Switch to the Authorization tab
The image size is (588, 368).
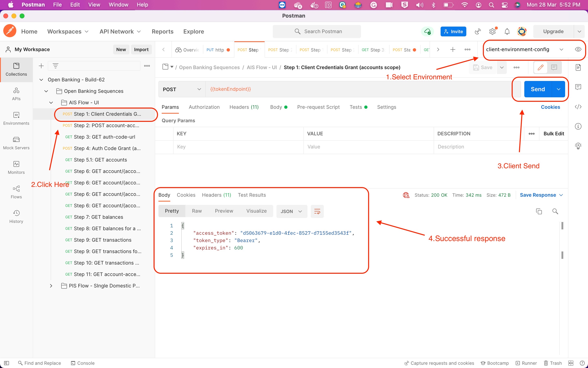[x=204, y=107]
